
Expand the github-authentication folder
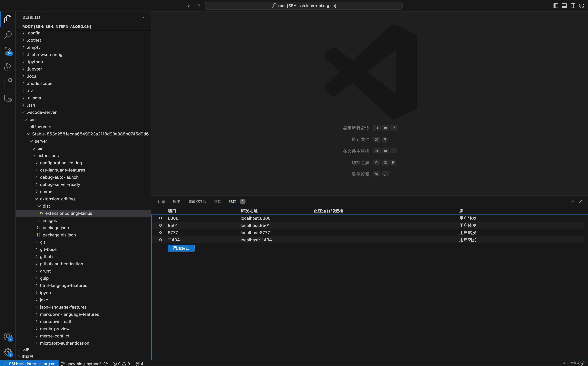[83, 264]
